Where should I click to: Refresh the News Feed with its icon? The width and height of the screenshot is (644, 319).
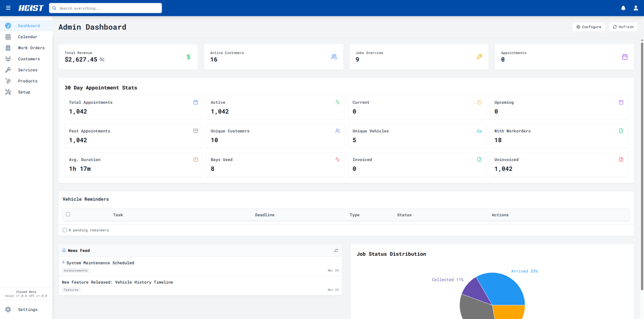336,251
